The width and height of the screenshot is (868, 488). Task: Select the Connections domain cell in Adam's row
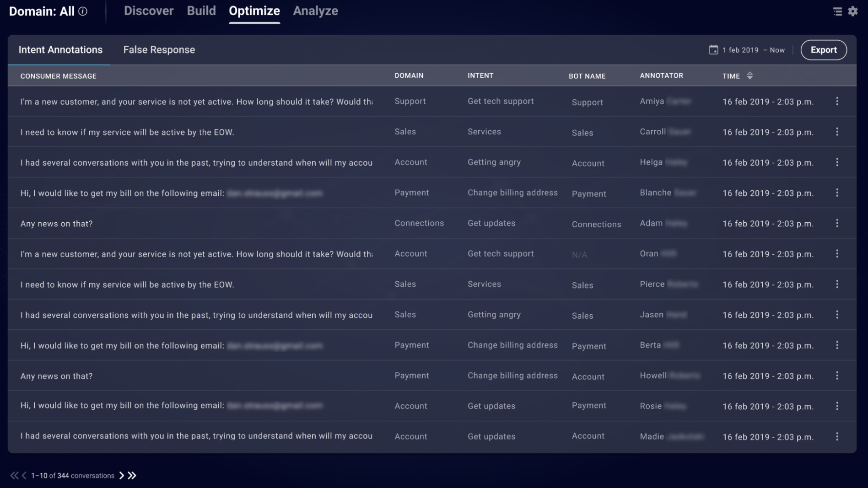click(419, 223)
